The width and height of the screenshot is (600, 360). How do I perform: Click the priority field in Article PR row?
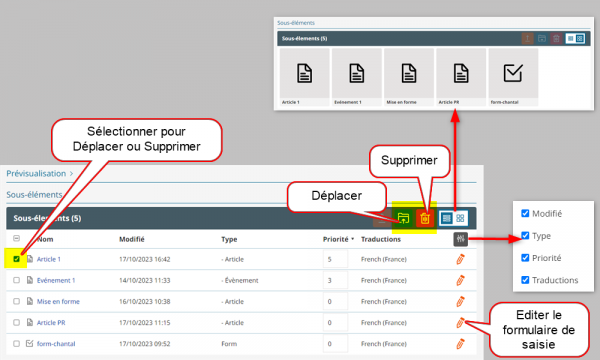pos(335,322)
